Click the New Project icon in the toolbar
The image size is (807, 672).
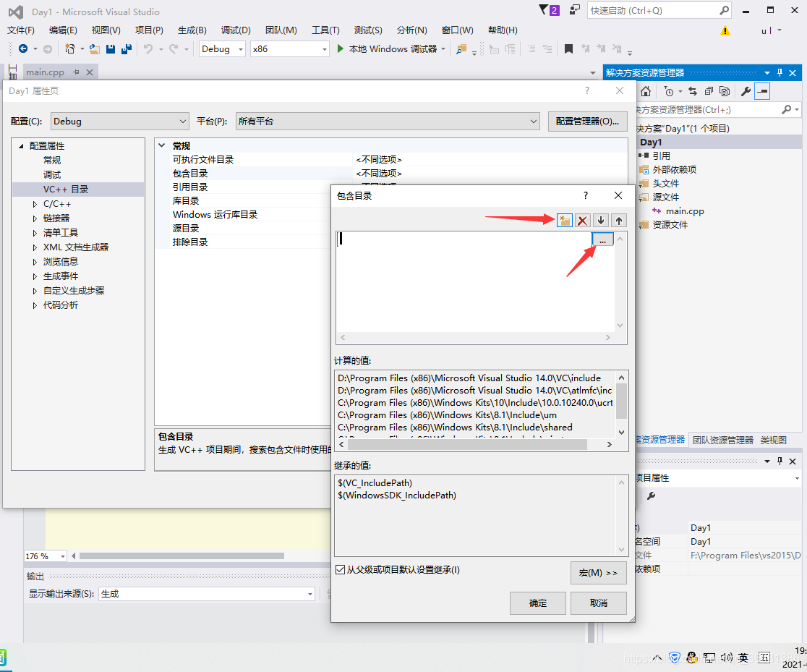click(x=69, y=48)
